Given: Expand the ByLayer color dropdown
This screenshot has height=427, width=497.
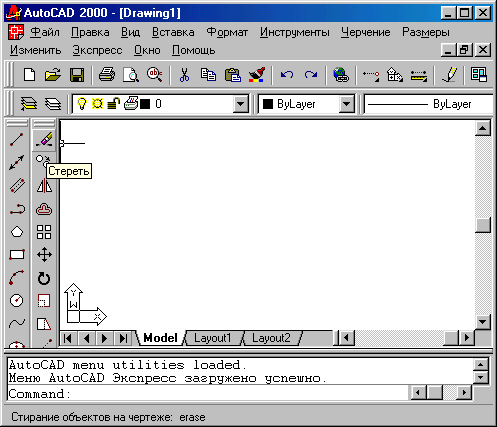Looking at the screenshot, I should [346, 104].
